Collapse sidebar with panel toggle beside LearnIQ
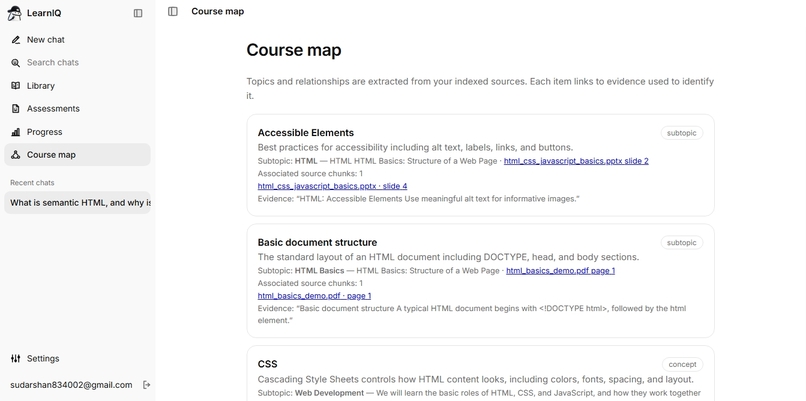 [x=138, y=13]
